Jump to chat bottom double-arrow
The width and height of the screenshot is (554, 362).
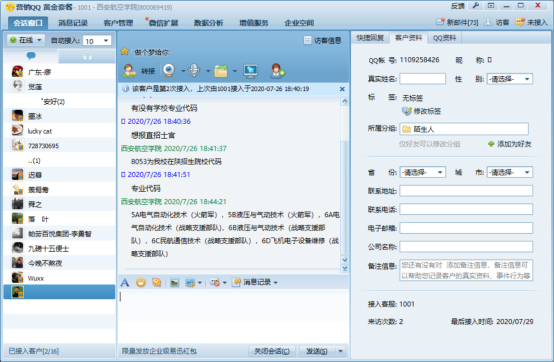pyautogui.click(x=344, y=268)
